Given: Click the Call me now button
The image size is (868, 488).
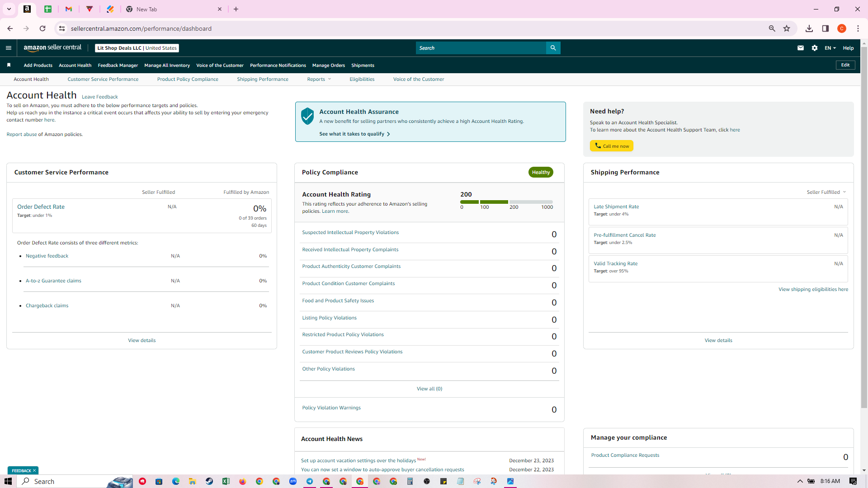Looking at the screenshot, I should (611, 146).
